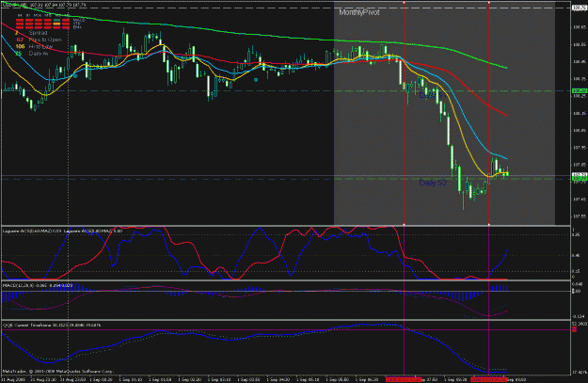Select the Daily S1 label
This screenshot has height=383, width=588.
[x=433, y=95]
